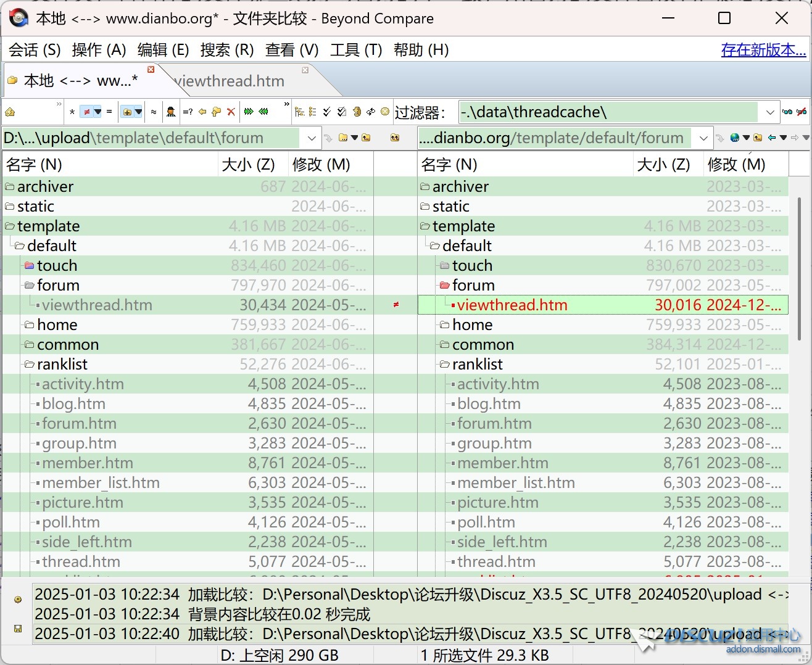Click the both-sides up-level folder icon
Image resolution: width=812 pixels, height=665 pixels.
pyautogui.click(x=395, y=138)
